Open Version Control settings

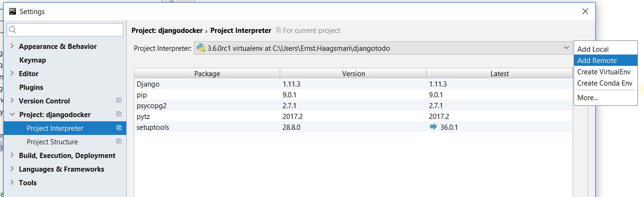coord(44,101)
